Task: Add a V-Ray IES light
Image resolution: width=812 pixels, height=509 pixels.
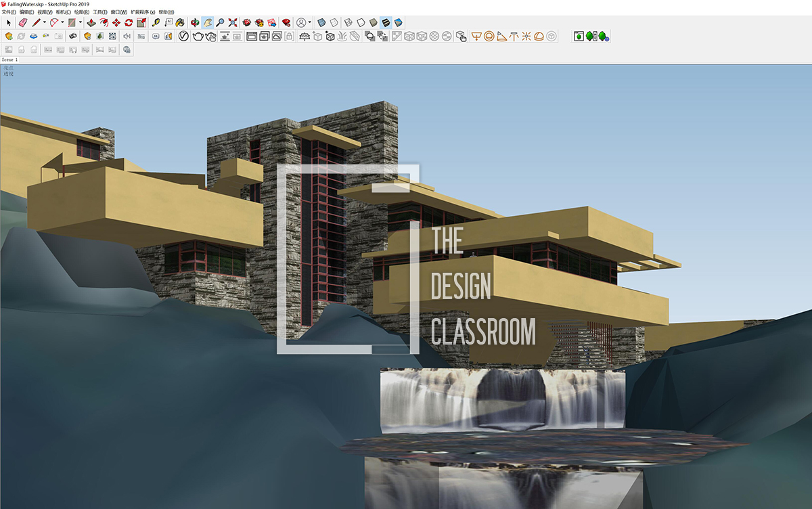Action: (x=514, y=36)
